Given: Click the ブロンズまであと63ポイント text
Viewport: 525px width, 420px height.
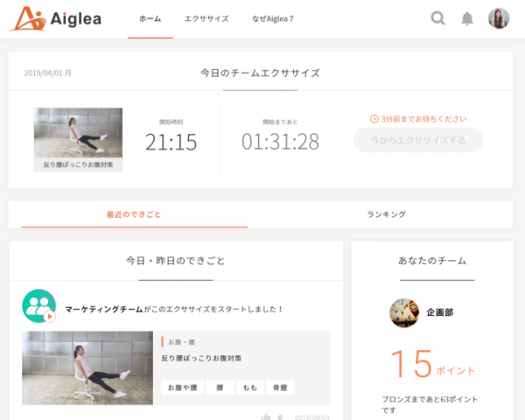Looking at the screenshot, I should click(430, 404).
